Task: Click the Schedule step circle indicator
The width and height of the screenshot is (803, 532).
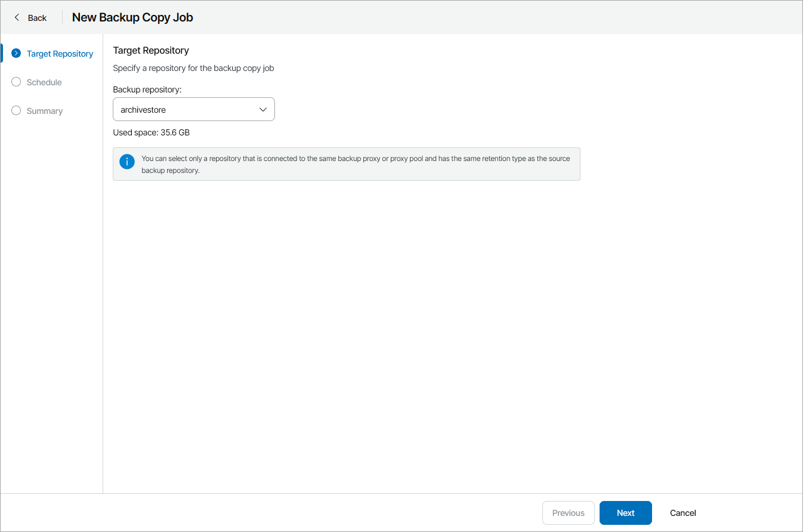Action: tap(16, 82)
